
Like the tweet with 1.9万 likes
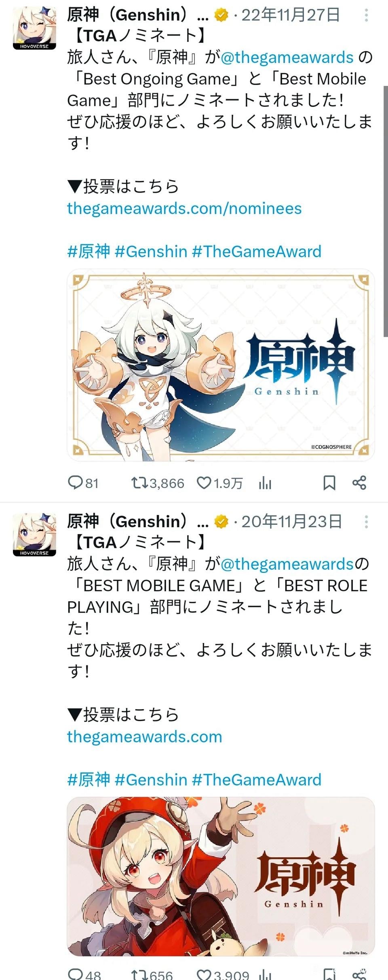point(204,482)
